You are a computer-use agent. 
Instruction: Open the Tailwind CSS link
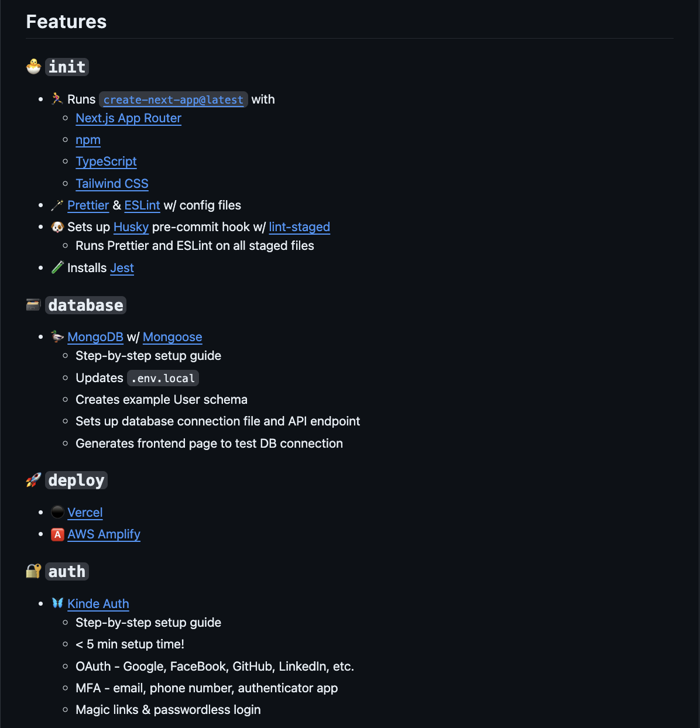[112, 184]
